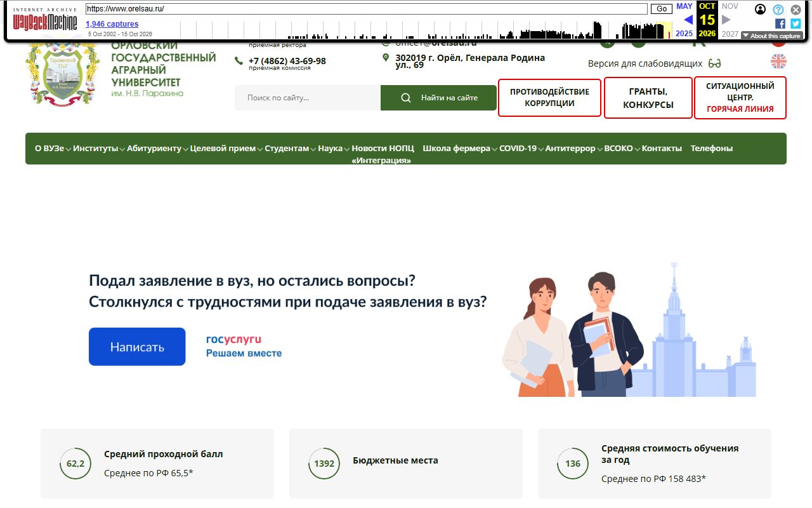812x508 pixels.
Task: Click the 5 Oct 2002 - 15 Oct 2026 date range
Action: (x=120, y=34)
